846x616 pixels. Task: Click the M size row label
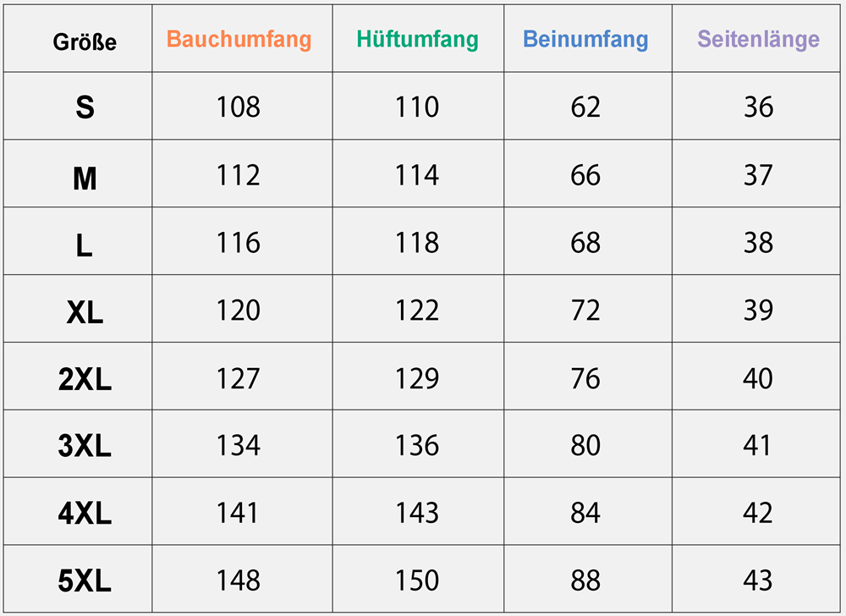click(85, 178)
